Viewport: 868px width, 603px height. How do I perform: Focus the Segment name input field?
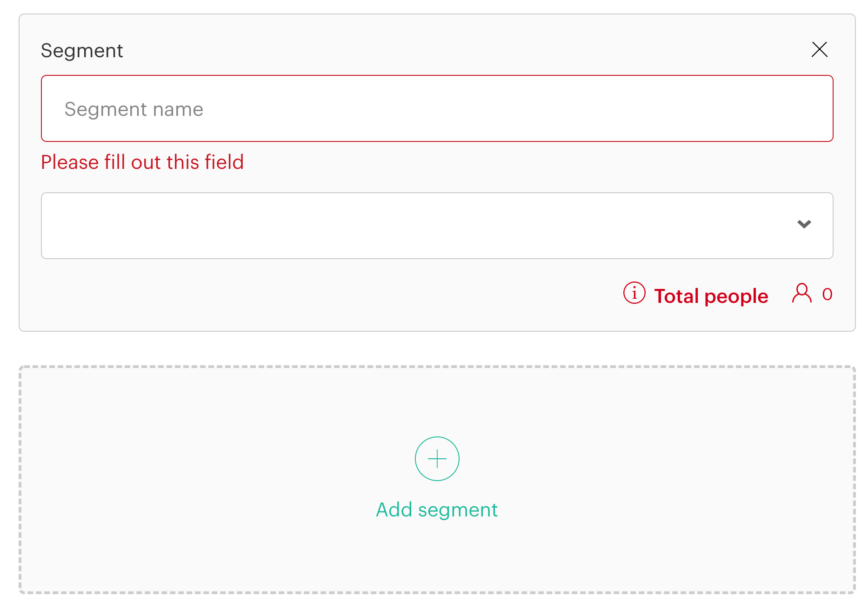tap(437, 108)
